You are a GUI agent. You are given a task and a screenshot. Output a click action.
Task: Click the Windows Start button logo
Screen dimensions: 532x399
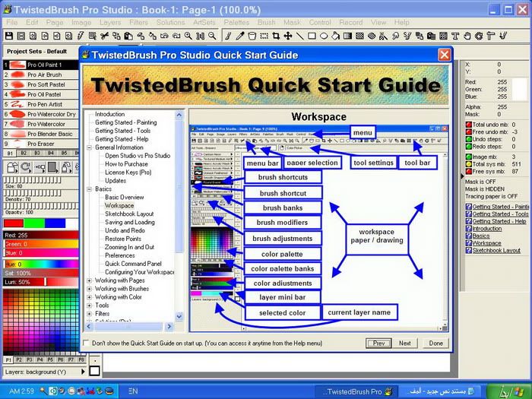[x=508, y=391]
